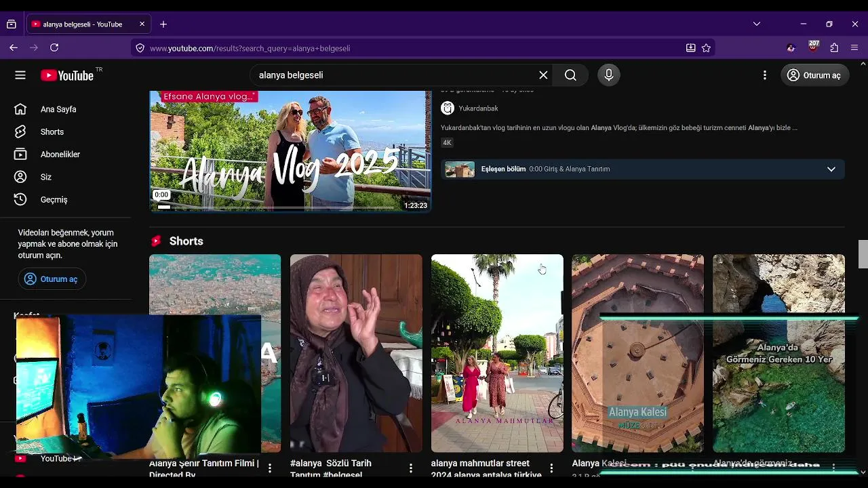Image resolution: width=868 pixels, height=488 pixels.
Task: Click the 4K quality badge
Action: 447,142
